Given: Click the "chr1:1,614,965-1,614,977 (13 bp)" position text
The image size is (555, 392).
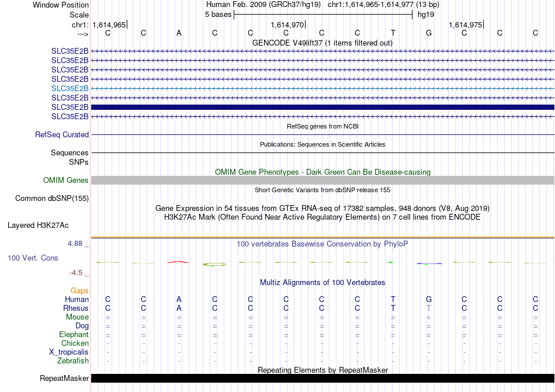Looking at the screenshot, I should tap(383, 5).
